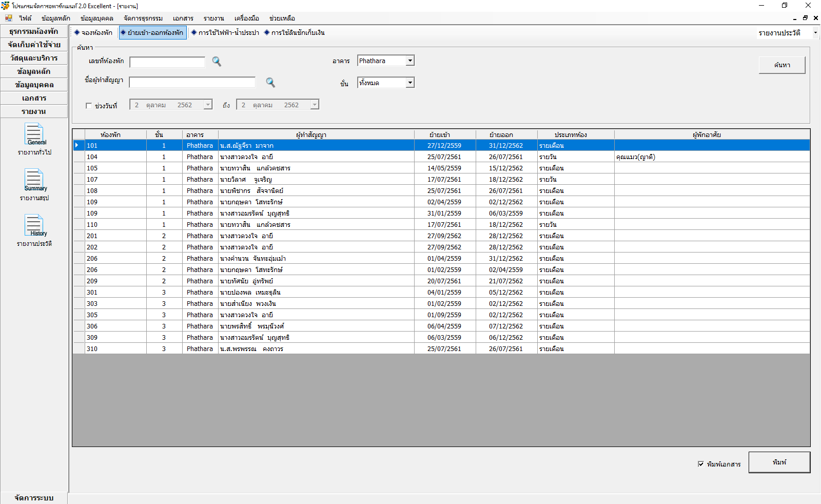Screen dimensions: 821x504
Task: Select room 310 cell
Action: [x=115, y=349]
